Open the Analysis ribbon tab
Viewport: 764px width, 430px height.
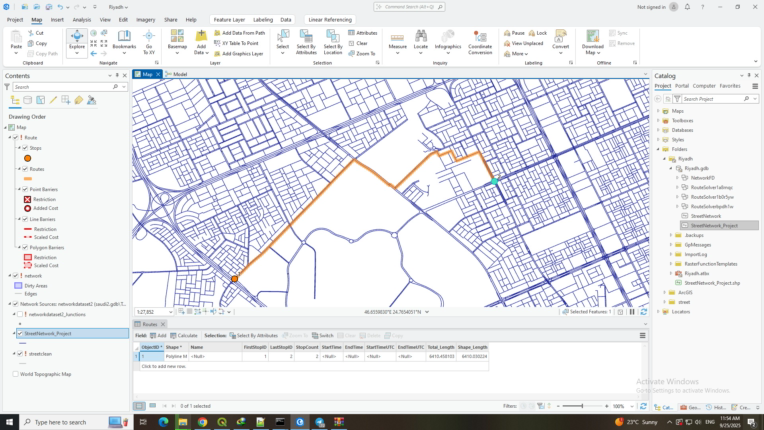pyautogui.click(x=82, y=19)
